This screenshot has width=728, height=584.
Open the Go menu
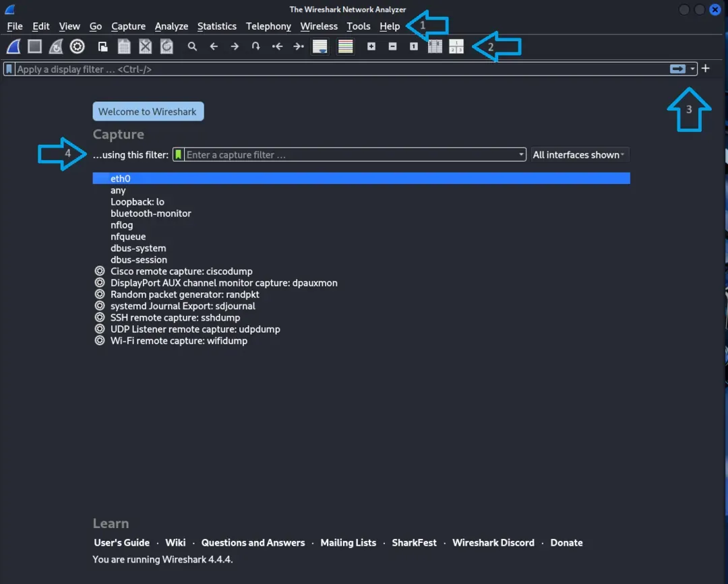(96, 26)
